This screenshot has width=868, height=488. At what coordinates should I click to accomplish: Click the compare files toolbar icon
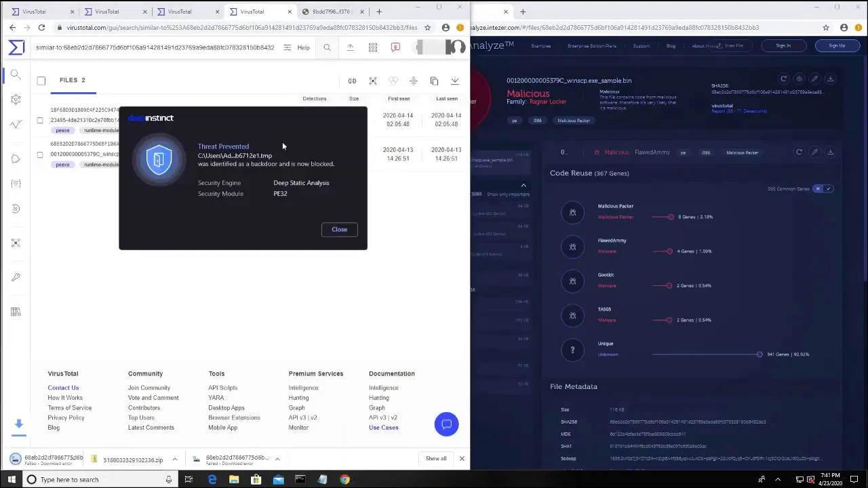[x=352, y=81]
